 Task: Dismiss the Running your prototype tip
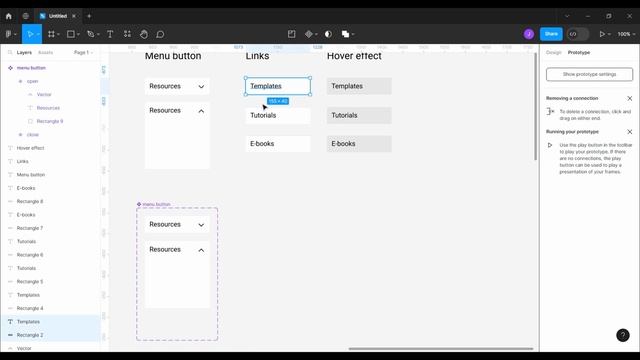click(x=630, y=132)
